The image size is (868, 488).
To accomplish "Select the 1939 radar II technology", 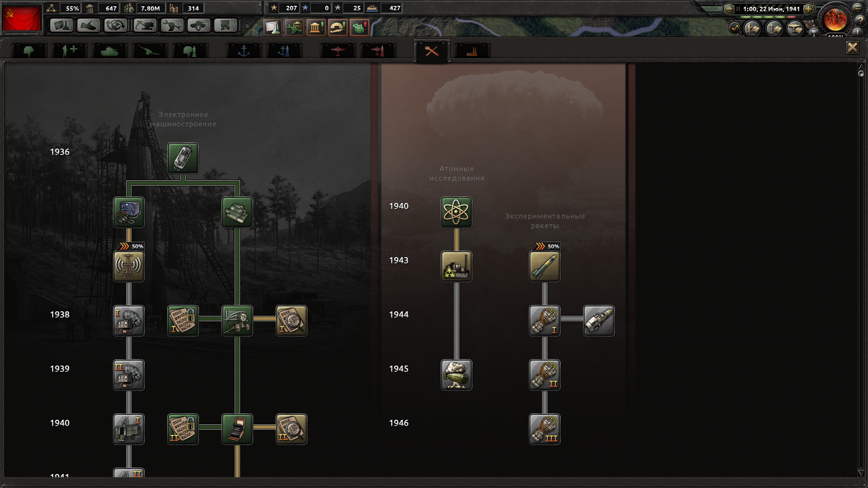I will pos(129,375).
